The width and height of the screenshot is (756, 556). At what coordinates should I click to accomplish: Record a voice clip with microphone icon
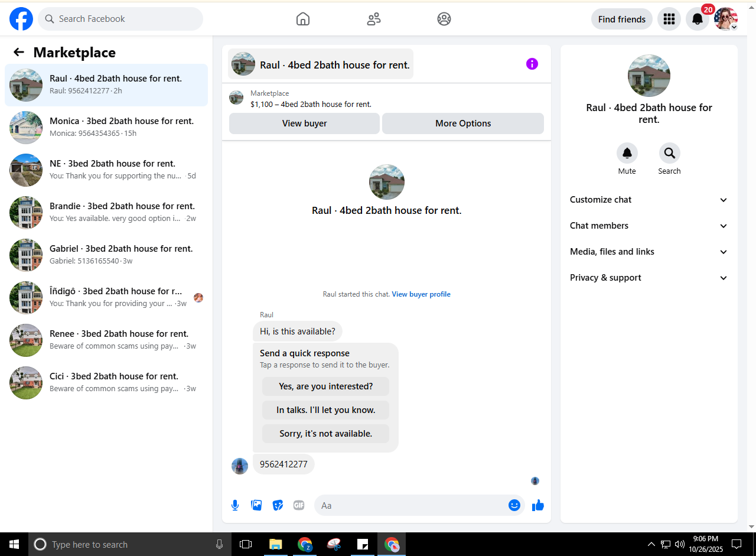pyautogui.click(x=235, y=505)
